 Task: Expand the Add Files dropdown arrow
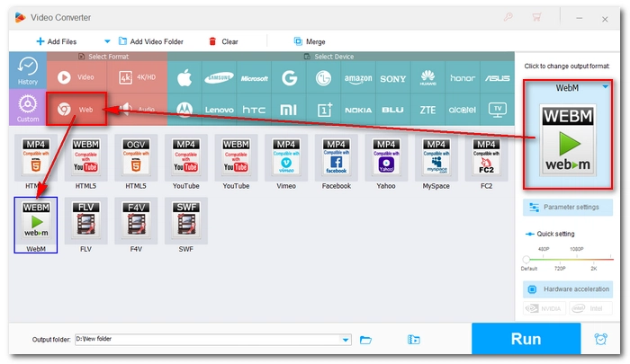(x=107, y=41)
